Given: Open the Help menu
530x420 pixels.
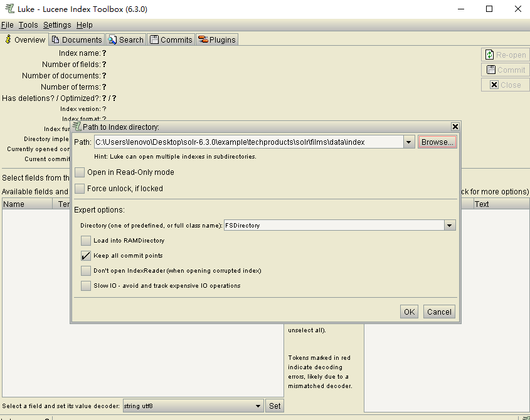Looking at the screenshot, I should pyautogui.click(x=85, y=25).
